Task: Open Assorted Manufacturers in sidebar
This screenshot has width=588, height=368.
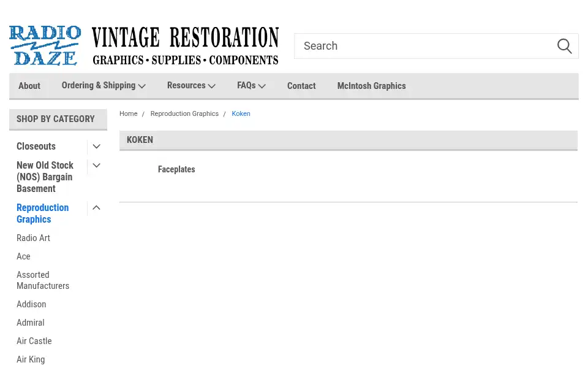Action: (x=43, y=280)
